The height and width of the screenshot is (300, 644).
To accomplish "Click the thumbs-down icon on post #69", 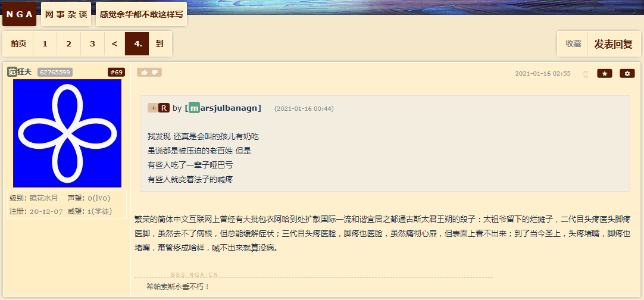I will point(154,73).
